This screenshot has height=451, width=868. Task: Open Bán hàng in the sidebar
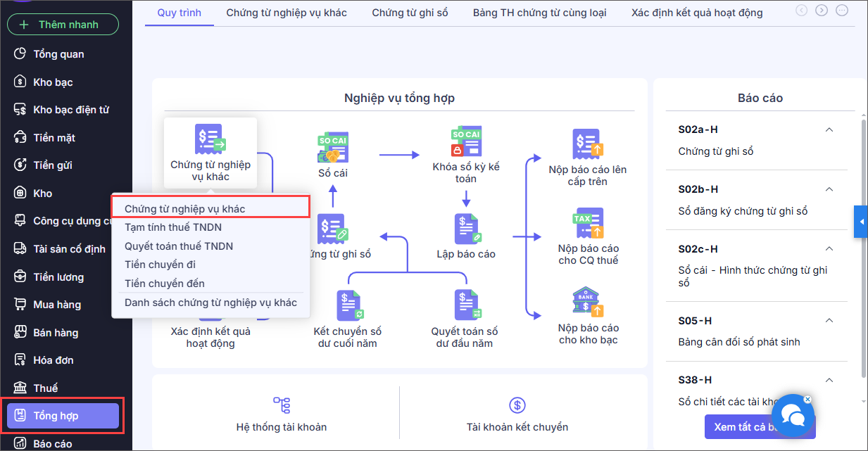(56, 333)
